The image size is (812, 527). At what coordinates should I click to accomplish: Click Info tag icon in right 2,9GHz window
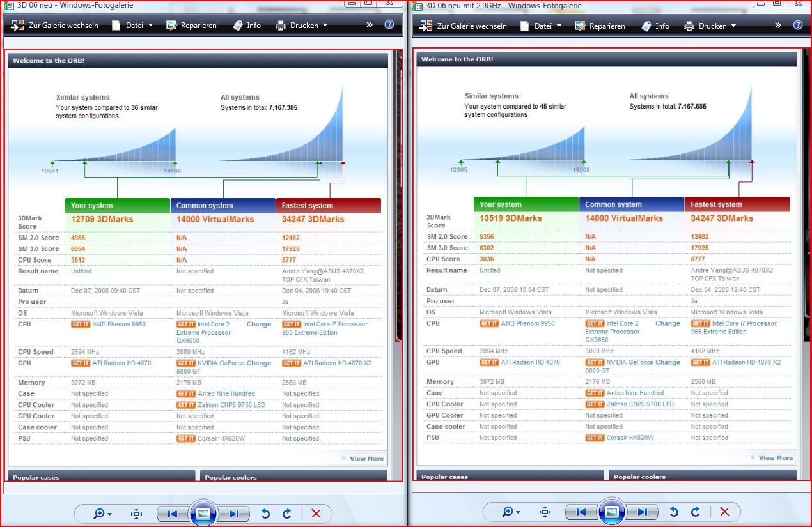(x=646, y=26)
